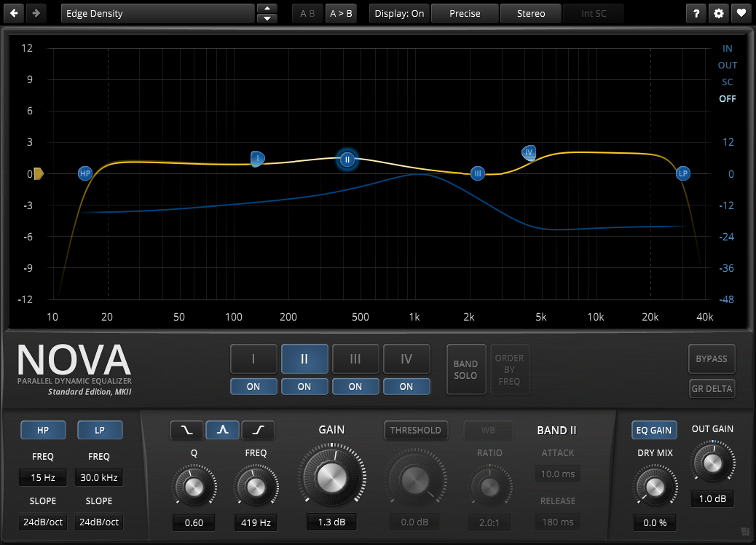This screenshot has width=756, height=545.
Task: Click the HP node on the EQ graph
Action: (x=85, y=173)
